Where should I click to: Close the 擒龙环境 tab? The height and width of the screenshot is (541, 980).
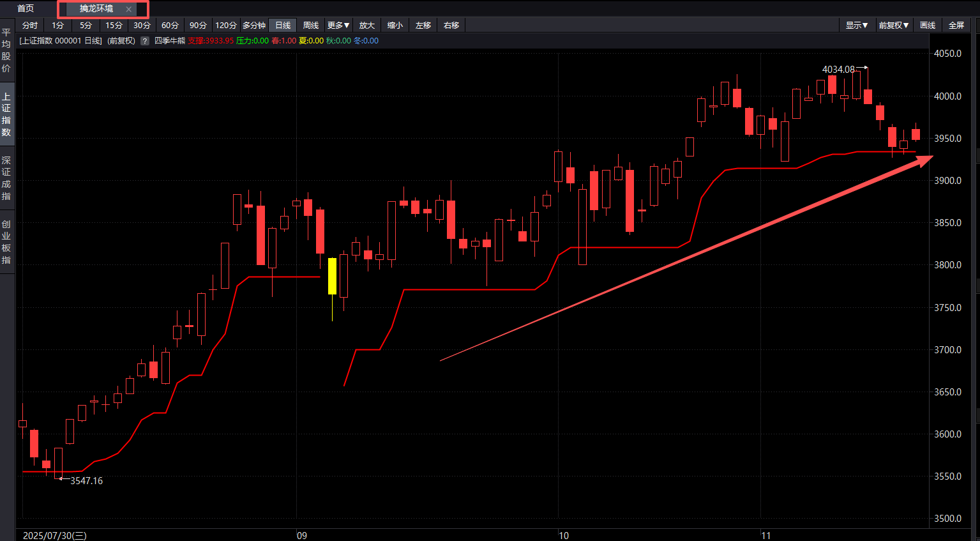[128, 9]
